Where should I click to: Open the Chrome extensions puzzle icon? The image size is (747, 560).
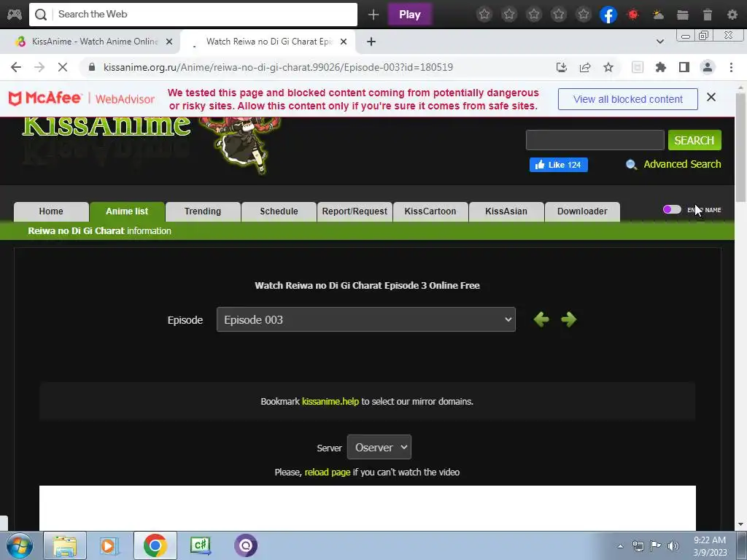(661, 67)
